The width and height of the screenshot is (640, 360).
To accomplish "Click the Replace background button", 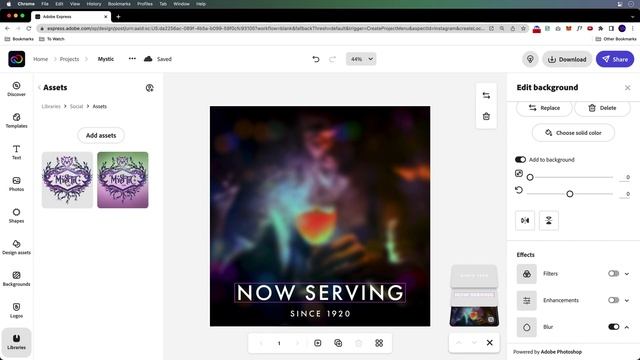I will pos(544,108).
